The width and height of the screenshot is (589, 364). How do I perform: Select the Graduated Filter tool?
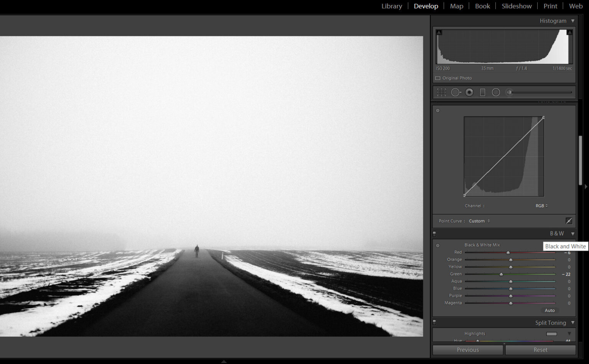point(482,92)
